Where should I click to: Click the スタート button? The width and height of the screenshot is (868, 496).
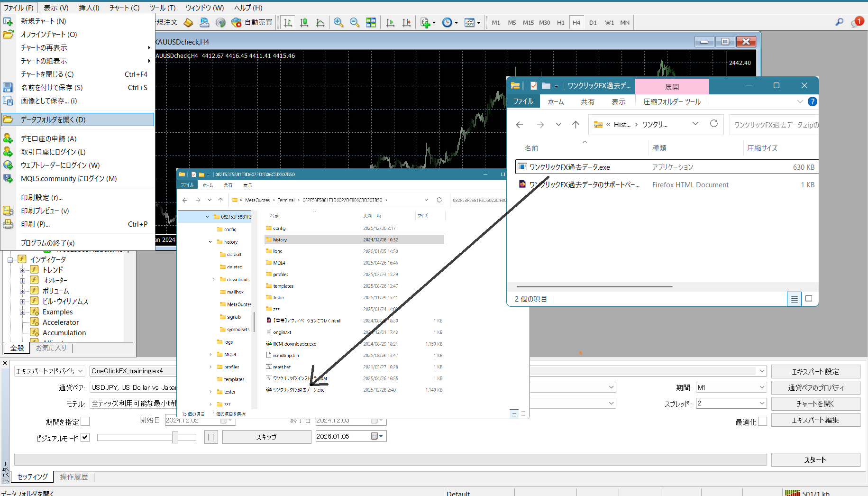coord(815,459)
